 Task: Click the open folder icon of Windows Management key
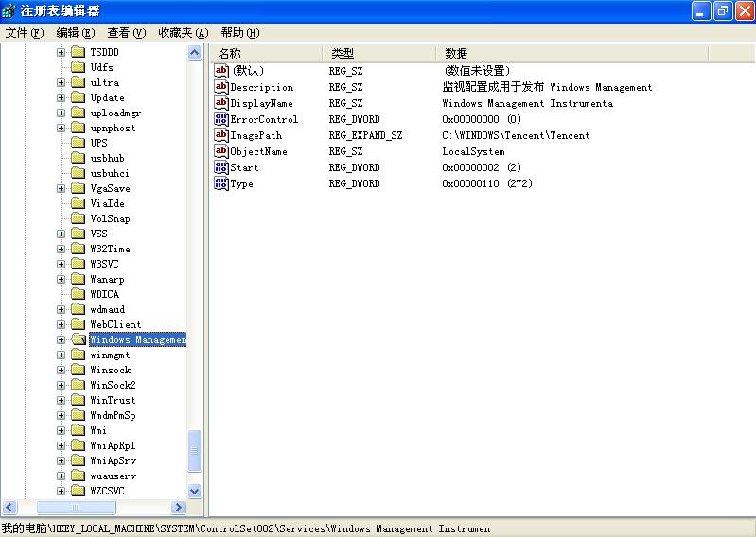(79, 339)
